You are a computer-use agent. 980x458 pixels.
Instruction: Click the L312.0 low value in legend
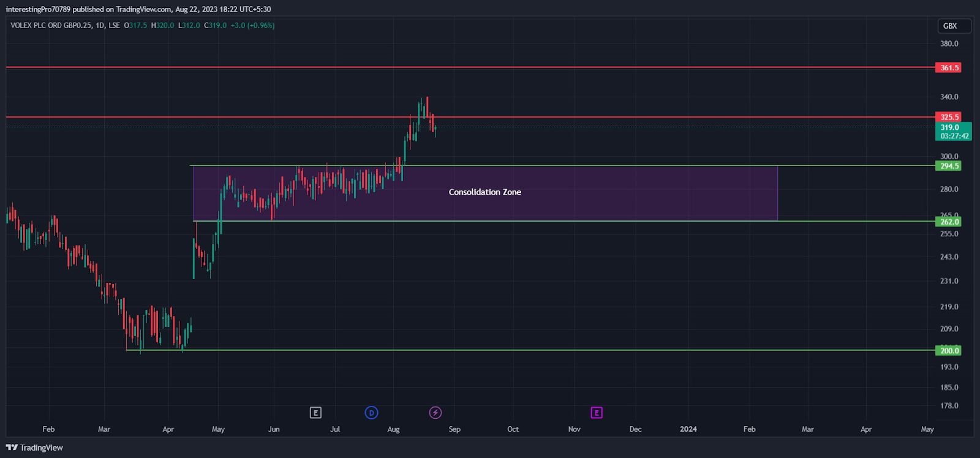(x=189, y=26)
